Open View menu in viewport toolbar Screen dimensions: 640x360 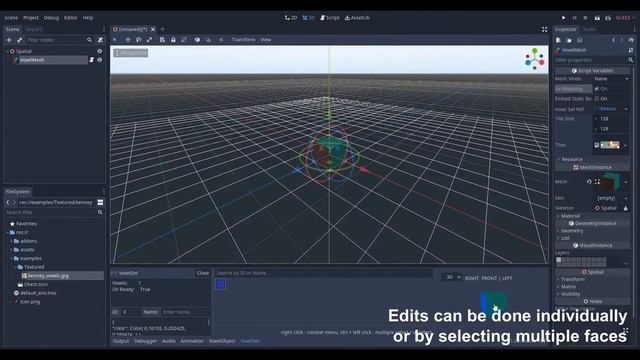266,40
